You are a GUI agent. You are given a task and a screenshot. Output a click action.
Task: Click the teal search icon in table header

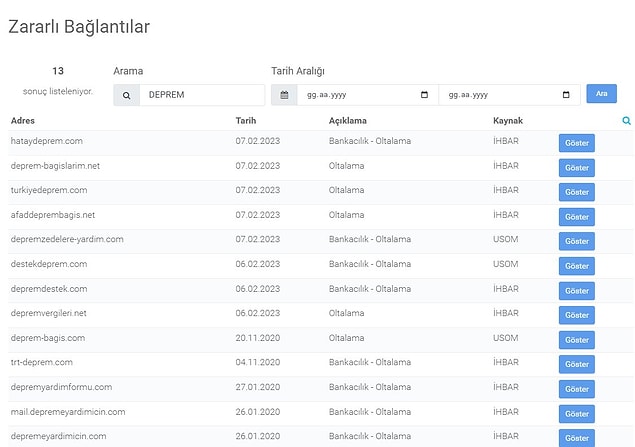[x=626, y=121]
